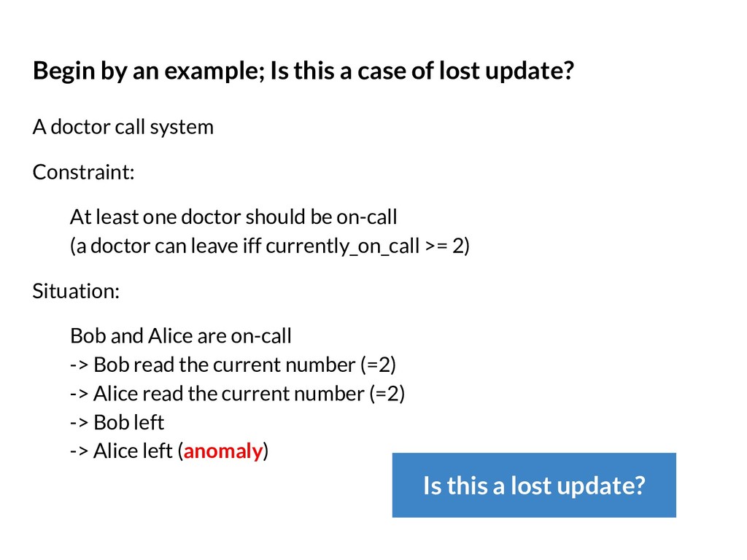747x560 pixels.
Task: Click the arrow before 'Bob left'
Action: [x=79, y=423]
